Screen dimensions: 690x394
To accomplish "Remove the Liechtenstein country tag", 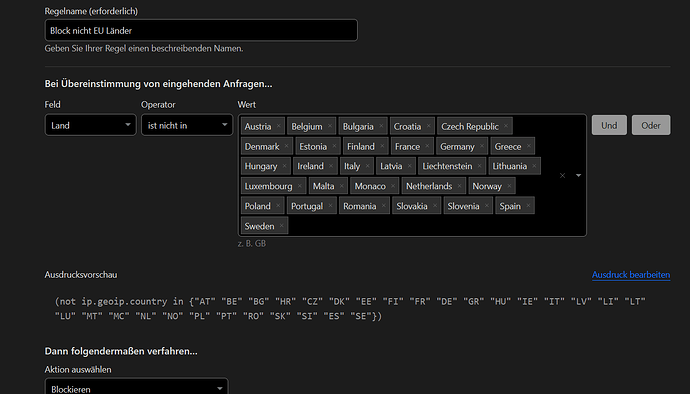I will (x=479, y=166).
